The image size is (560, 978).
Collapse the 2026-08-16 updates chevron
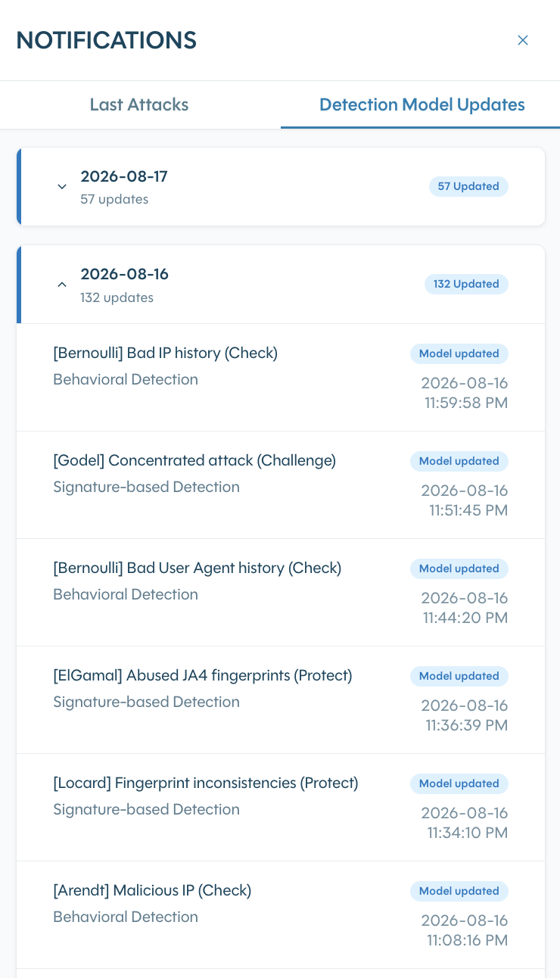[62, 285]
